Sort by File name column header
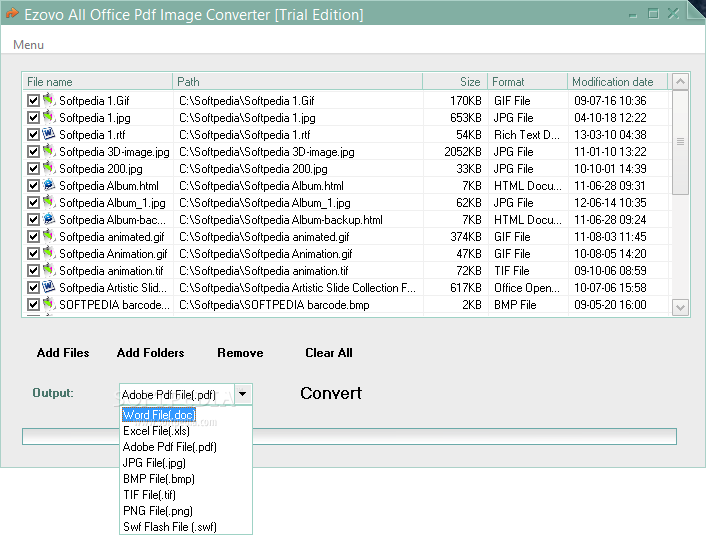Viewport: 706px width, 535px height. point(97,82)
